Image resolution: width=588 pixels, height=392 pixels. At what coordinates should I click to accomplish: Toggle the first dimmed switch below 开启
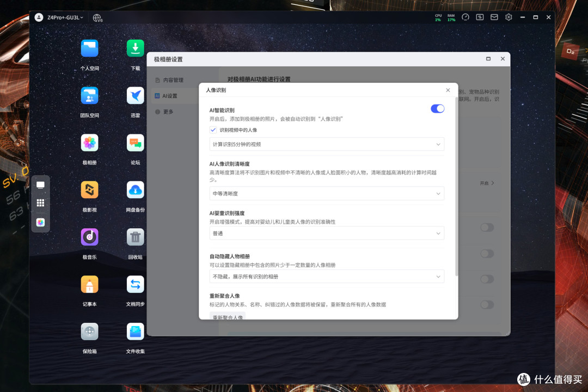487,228
